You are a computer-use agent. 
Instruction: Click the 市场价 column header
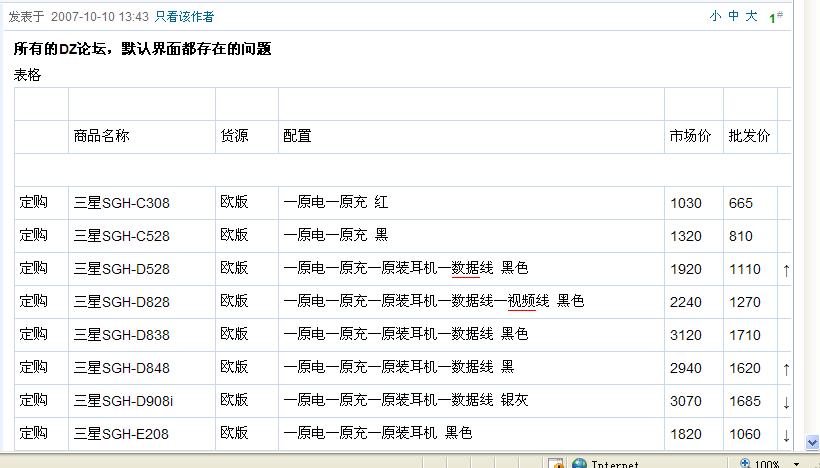pyautogui.click(x=690, y=136)
